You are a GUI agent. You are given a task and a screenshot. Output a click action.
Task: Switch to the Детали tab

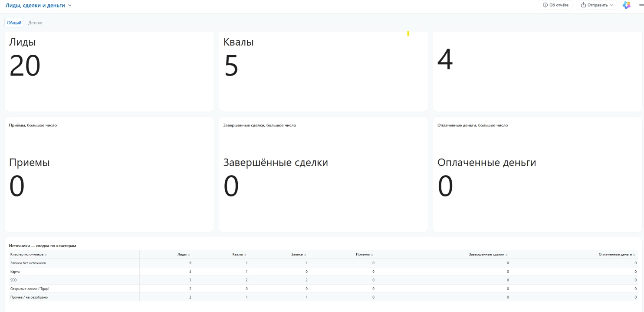(x=36, y=23)
